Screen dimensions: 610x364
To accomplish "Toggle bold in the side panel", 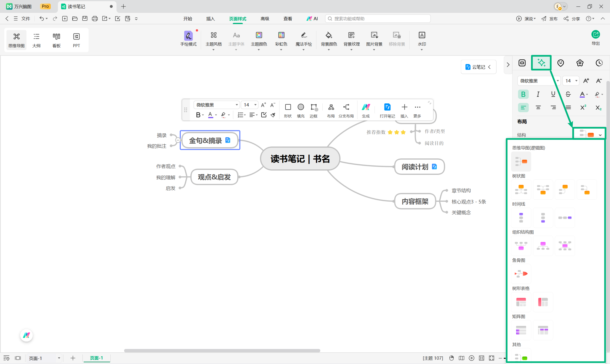I will [x=523, y=94].
